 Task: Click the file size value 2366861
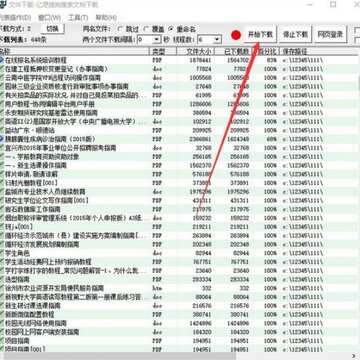click(x=200, y=139)
